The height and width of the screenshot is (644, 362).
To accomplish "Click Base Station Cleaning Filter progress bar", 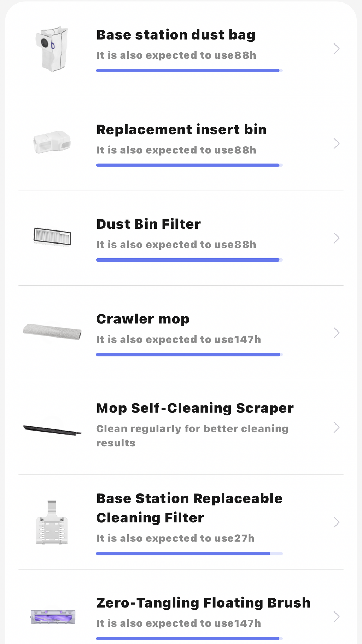I will point(189,554).
